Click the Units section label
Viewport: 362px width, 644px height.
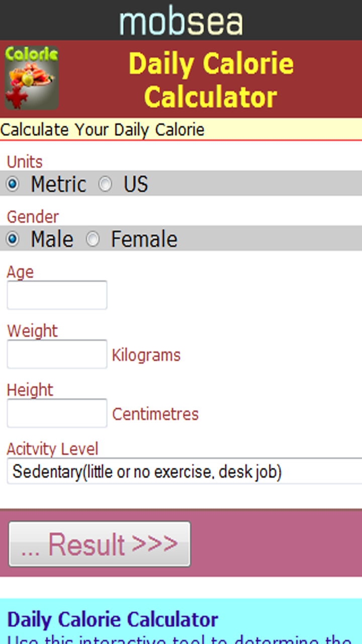(24, 162)
